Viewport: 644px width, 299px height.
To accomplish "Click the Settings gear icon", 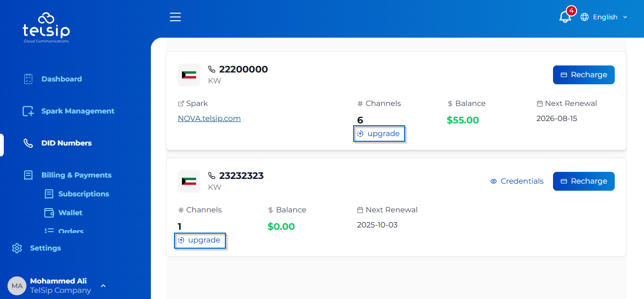I will click(x=17, y=248).
